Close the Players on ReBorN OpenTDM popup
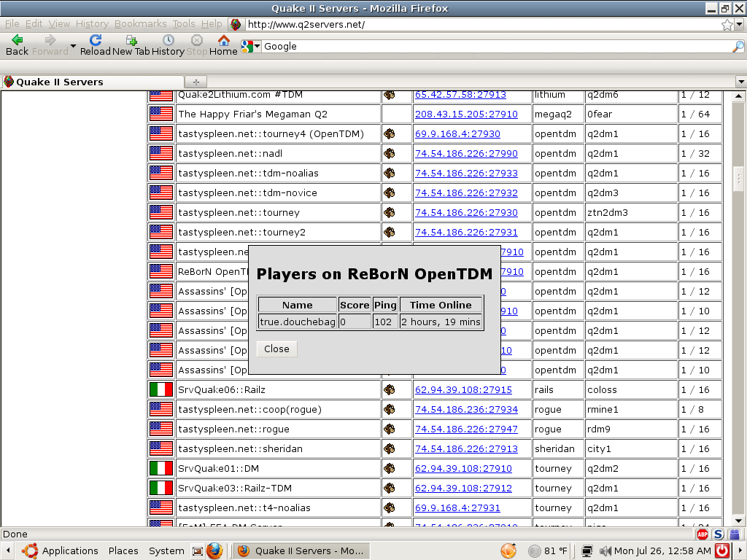The width and height of the screenshot is (747, 560). [276, 349]
